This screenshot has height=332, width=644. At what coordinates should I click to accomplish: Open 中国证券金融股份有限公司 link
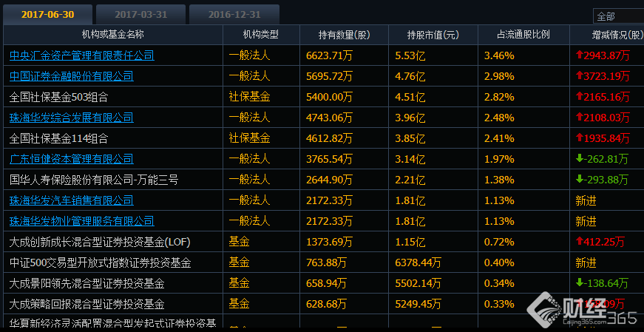pos(72,76)
